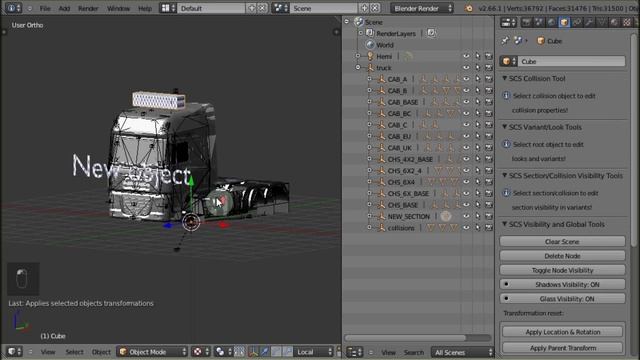The width and height of the screenshot is (640, 360).
Task: Click the info editor type icon top-left
Action: pos(13,8)
